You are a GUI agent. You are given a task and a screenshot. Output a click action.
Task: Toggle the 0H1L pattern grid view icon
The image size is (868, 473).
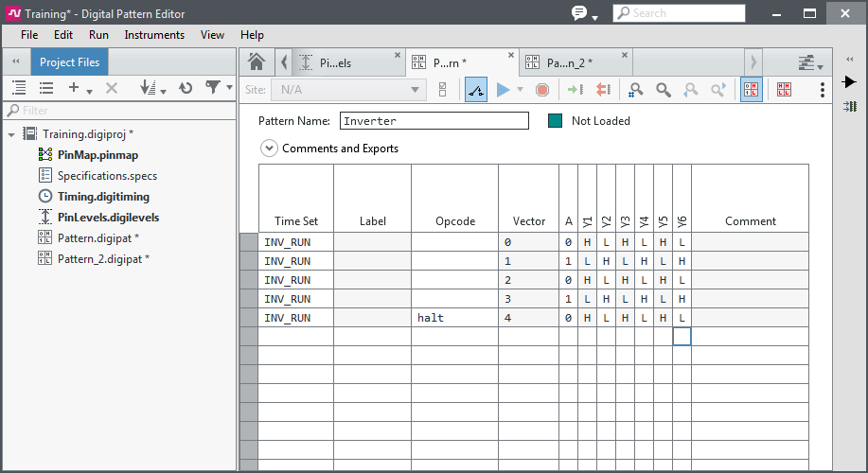point(752,90)
